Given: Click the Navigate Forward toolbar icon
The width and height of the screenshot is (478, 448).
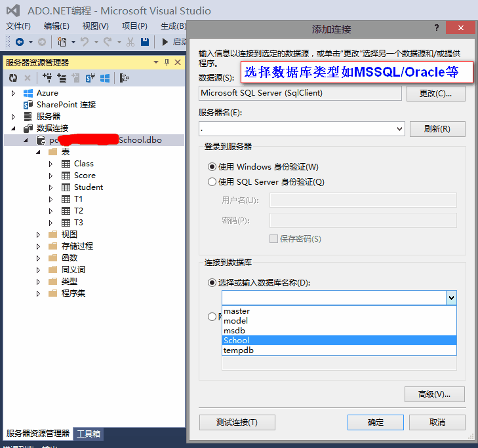Looking at the screenshot, I should [42, 42].
